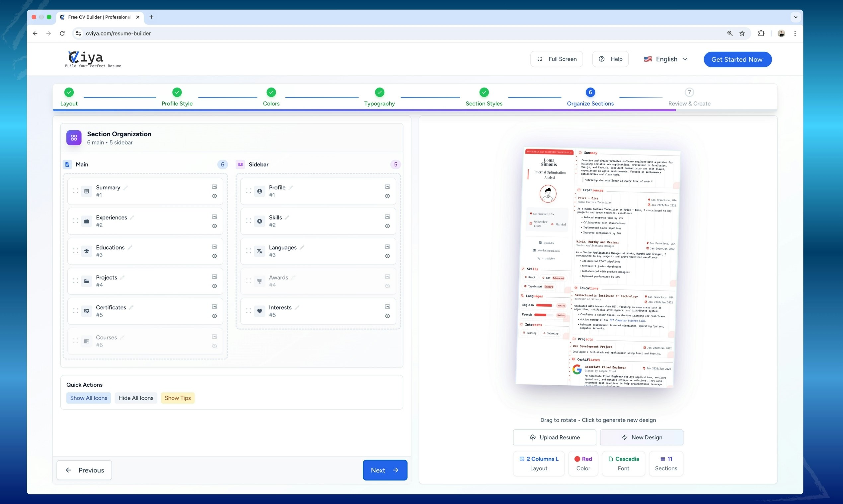Click the drag handle on Interests row

[249, 311]
